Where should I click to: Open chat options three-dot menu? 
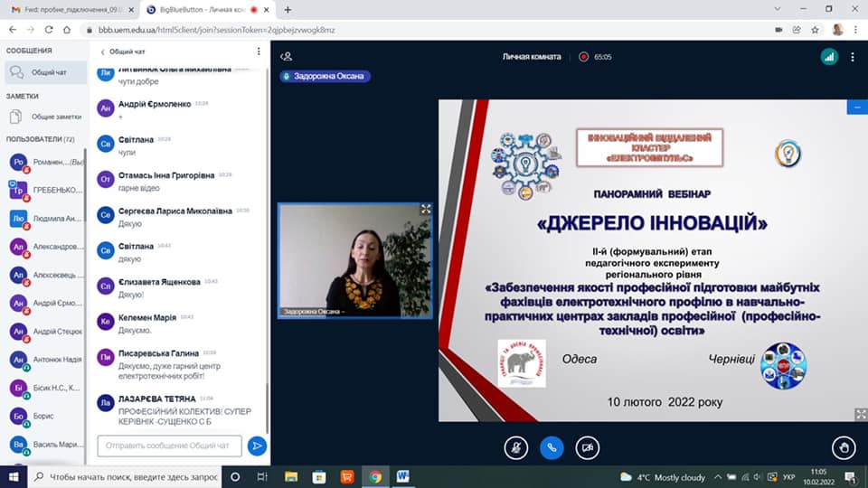259,52
